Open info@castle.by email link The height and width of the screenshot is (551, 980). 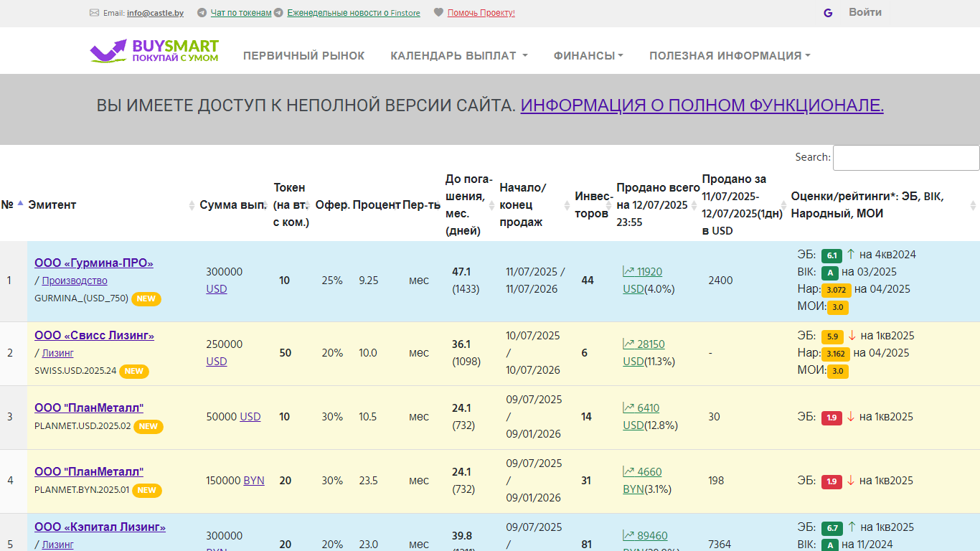click(x=155, y=13)
